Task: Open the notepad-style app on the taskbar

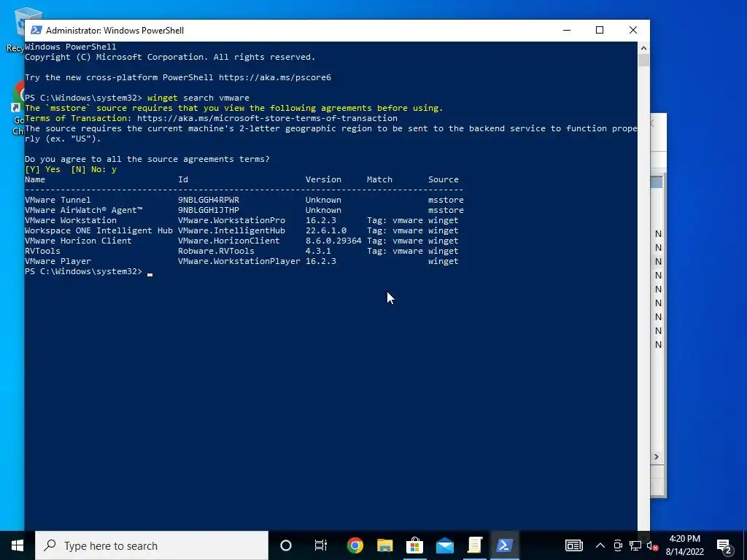Action: click(474, 545)
